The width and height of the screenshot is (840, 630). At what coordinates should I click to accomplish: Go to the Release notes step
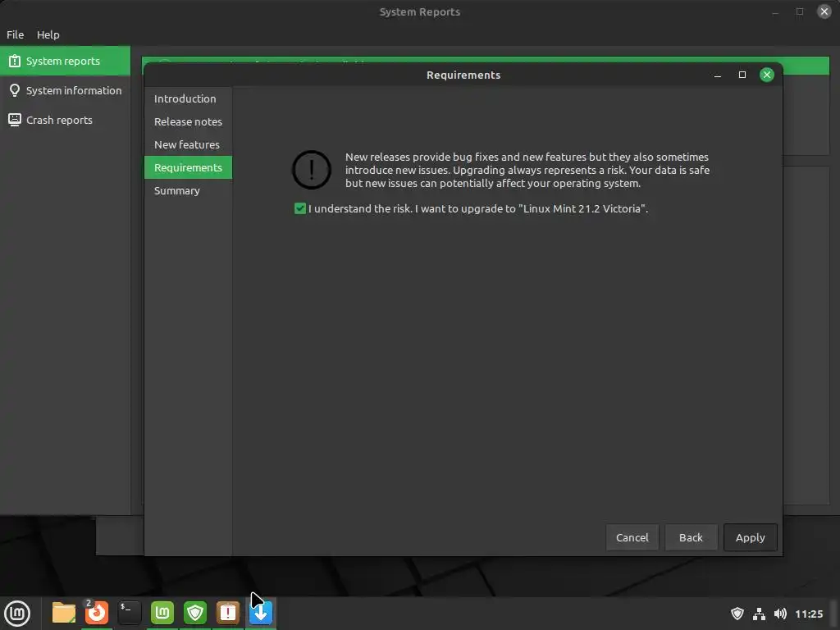pos(188,121)
